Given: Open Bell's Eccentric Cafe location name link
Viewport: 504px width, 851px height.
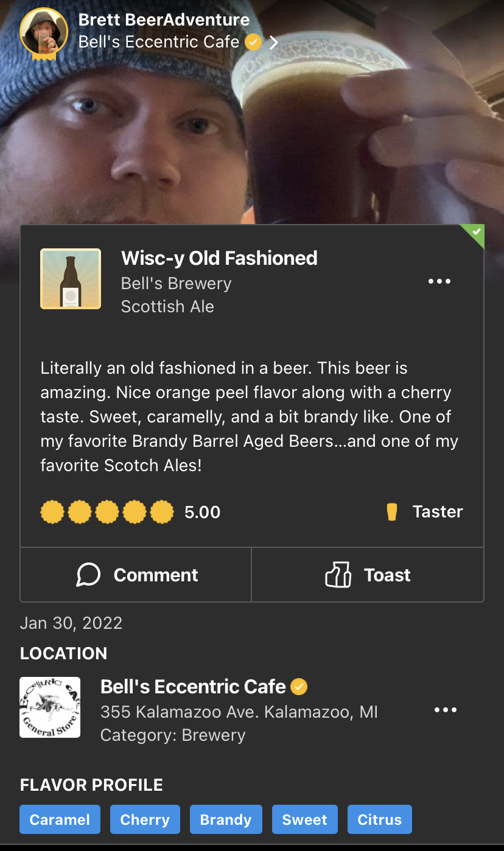Looking at the screenshot, I should pyautogui.click(x=193, y=687).
